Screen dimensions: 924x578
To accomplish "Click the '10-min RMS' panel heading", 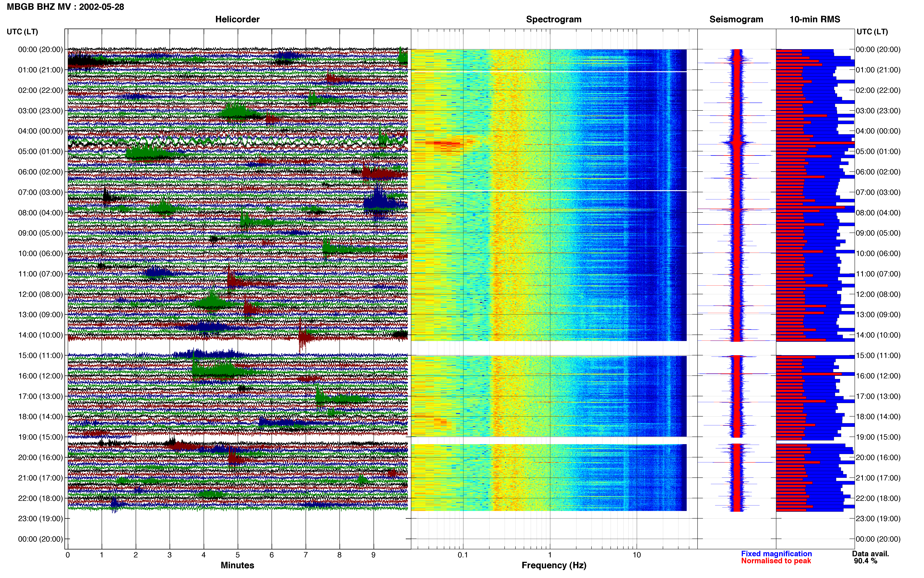I will tap(815, 20).
